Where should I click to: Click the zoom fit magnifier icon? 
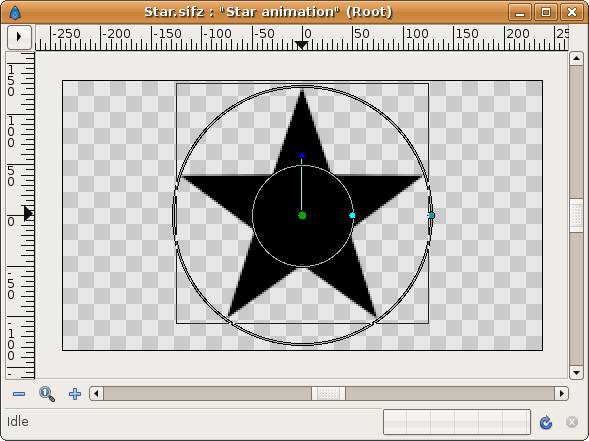click(x=47, y=394)
